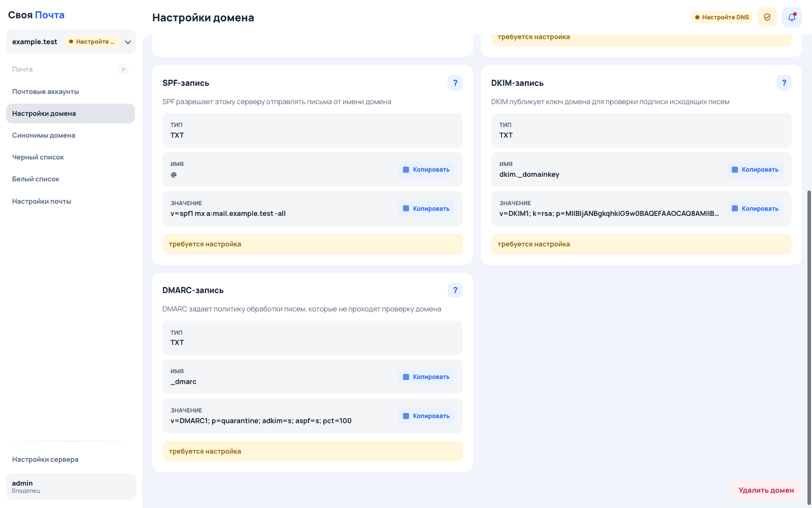Copy SPF value v=spf1 record
The image size is (812, 508).
coord(426,209)
